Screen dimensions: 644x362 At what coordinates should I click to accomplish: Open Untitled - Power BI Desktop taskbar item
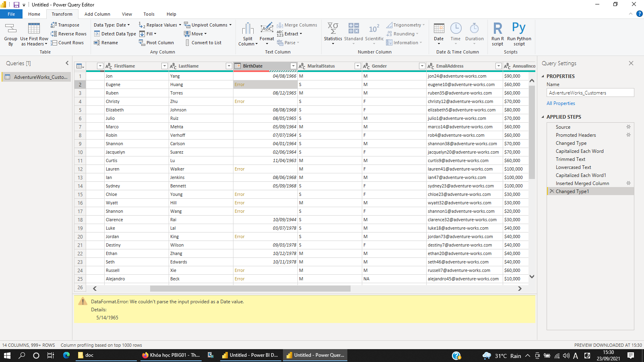coord(250,355)
